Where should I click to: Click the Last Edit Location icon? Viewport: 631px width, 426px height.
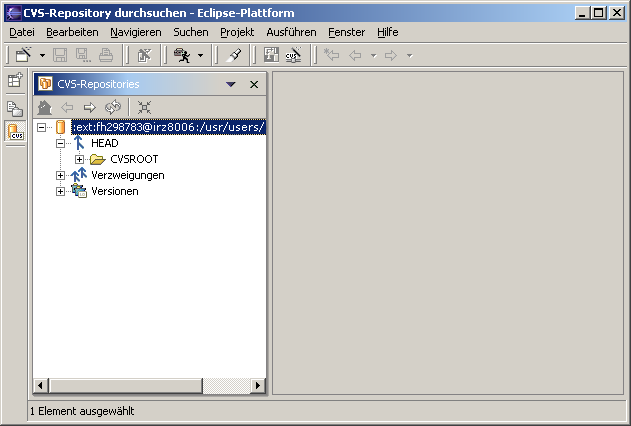332,55
